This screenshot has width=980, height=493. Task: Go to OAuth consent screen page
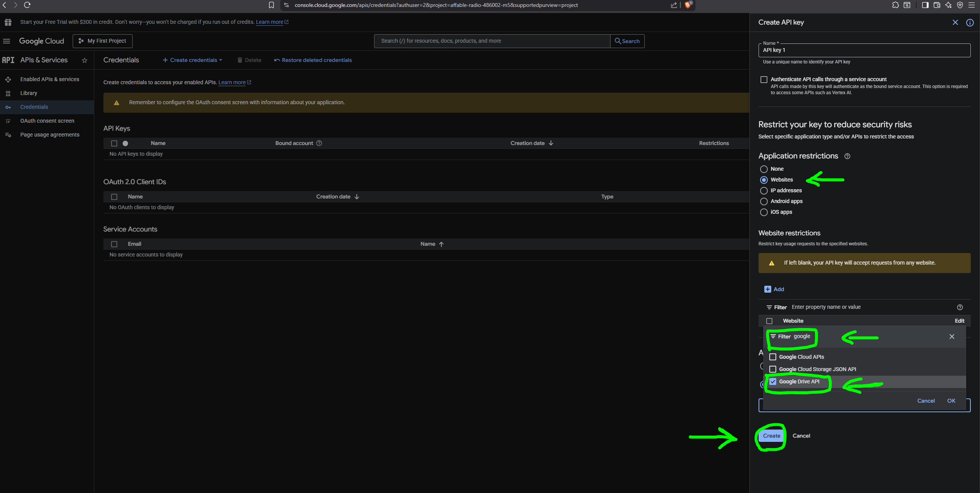pos(47,121)
